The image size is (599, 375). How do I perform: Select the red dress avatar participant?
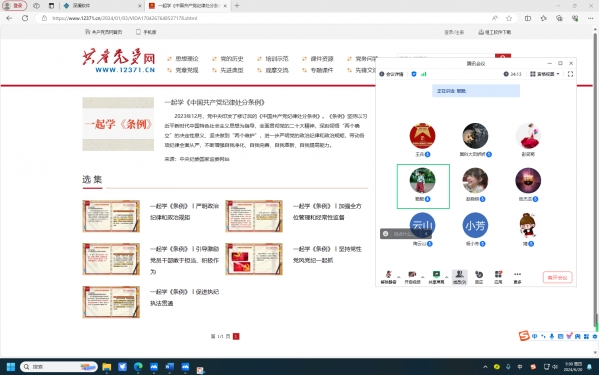pos(528,136)
